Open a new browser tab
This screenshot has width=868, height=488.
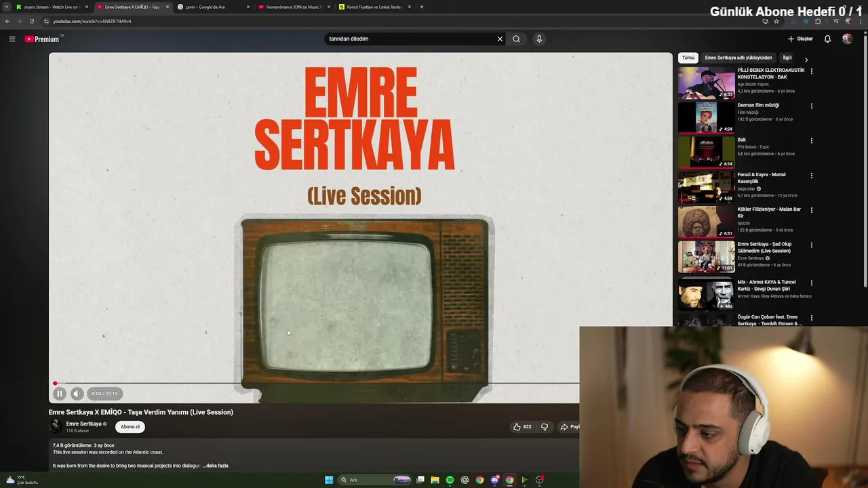point(422,7)
